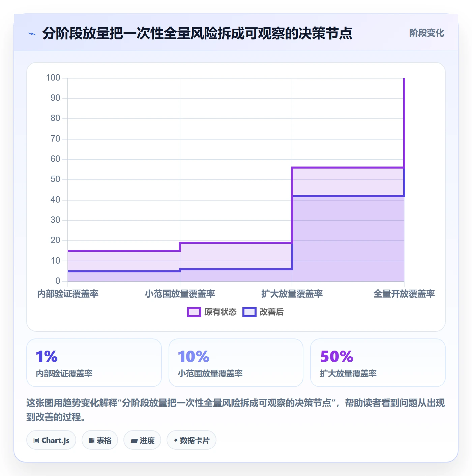Click the grid icon in the 表格 chip

(x=91, y=440)
